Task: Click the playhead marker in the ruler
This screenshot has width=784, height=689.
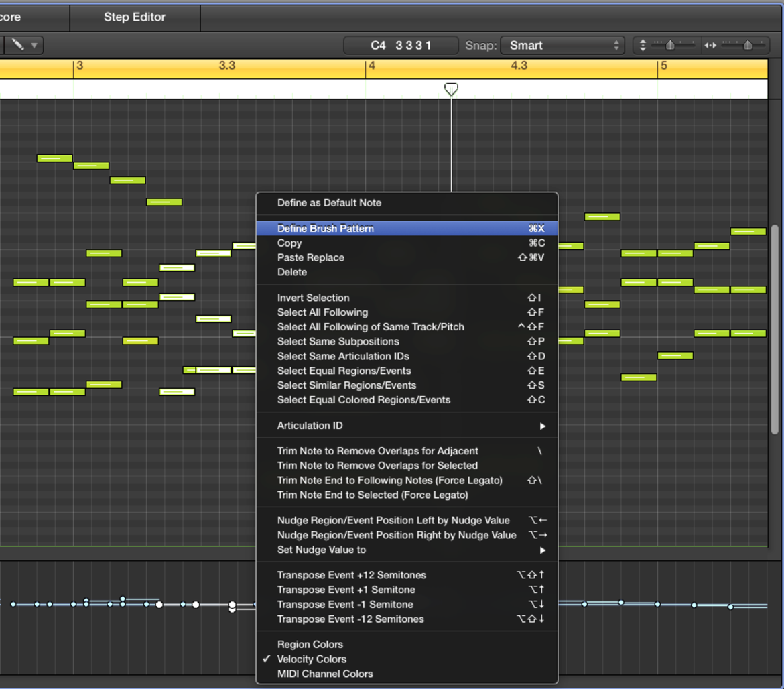Action: click(451, 89)
